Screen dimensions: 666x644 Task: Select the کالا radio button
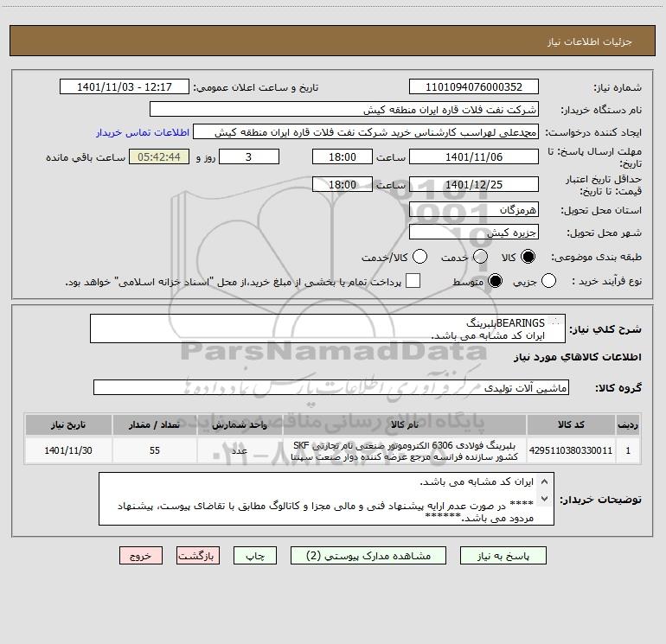click(x=528, y=257)
